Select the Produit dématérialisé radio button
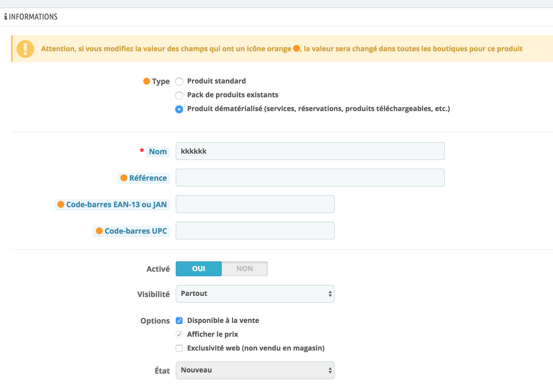 (x=179, y=109)
